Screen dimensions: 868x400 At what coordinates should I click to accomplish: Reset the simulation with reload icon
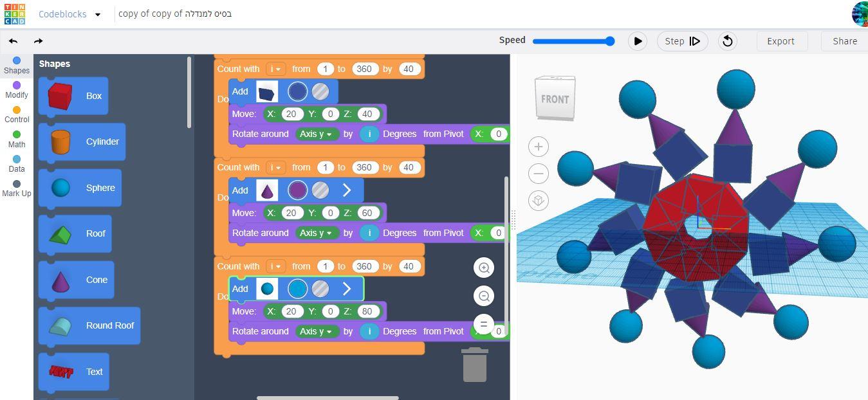point(727,41)
